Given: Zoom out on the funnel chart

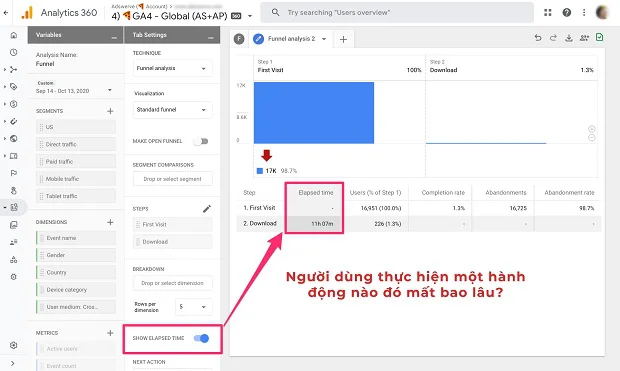Looking at the screenshot, I should pos(592,138).
